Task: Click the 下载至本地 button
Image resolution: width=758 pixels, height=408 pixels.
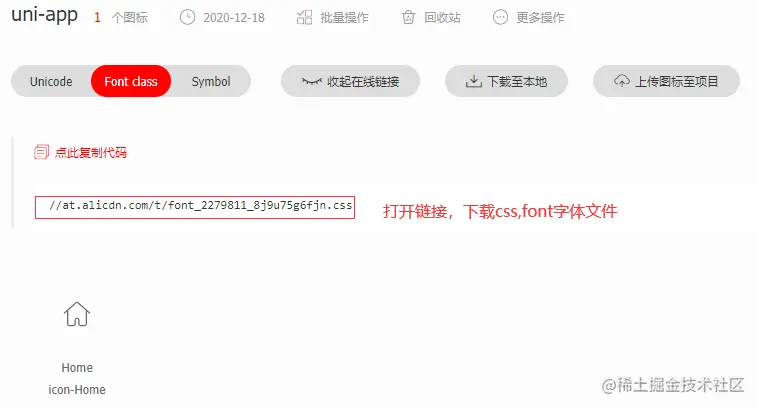Action: 506,81
